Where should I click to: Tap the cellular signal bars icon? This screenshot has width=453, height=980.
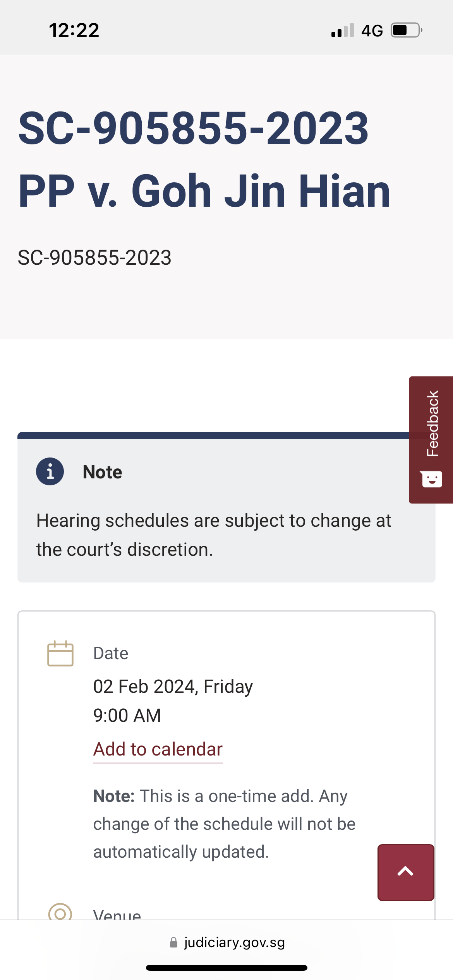[343, 30]
